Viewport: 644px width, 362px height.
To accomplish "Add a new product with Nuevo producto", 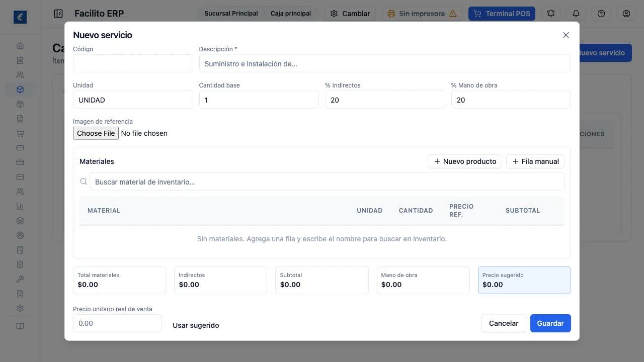I will [465, 161].
